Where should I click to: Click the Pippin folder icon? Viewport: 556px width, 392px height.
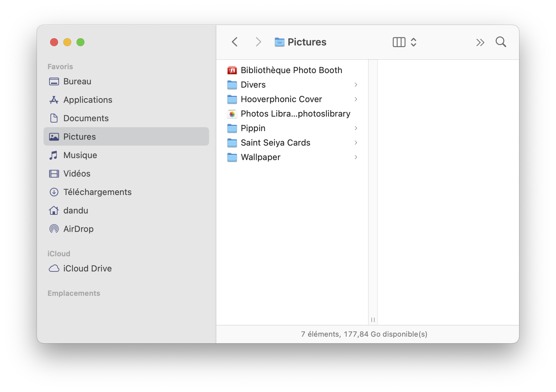232,128
